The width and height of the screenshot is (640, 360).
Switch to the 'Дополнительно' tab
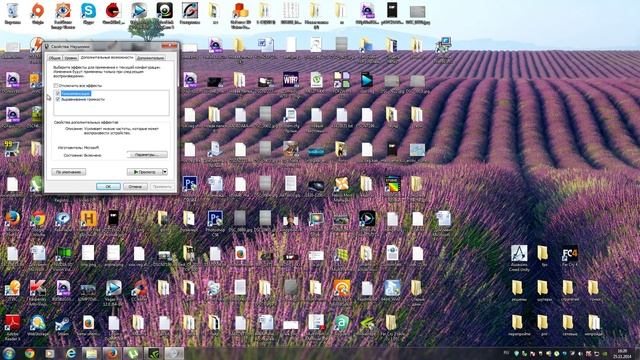151,58
